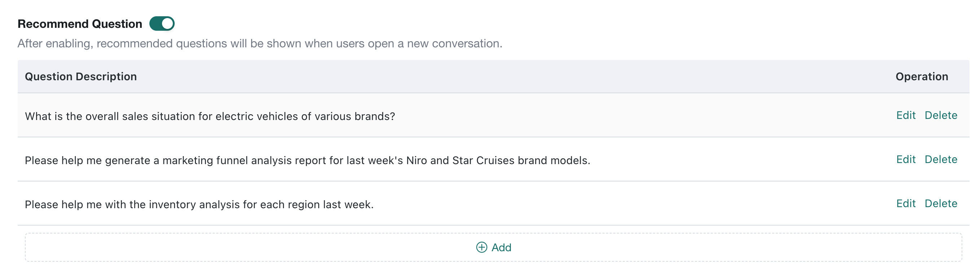The height and width of the screenshot is (274, 980).
Task: Click the Question Description column header
Action: (x=81, y=77)
